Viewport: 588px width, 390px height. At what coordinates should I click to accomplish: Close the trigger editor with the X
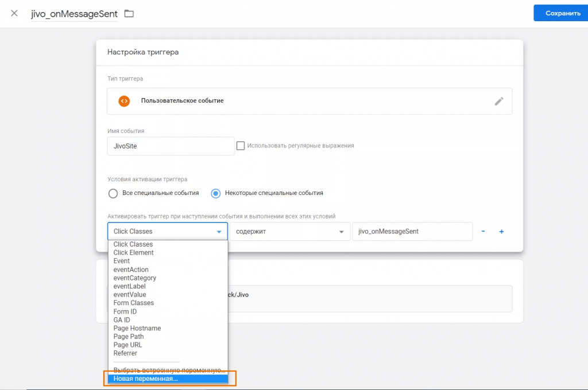click(x=14, y=13)
